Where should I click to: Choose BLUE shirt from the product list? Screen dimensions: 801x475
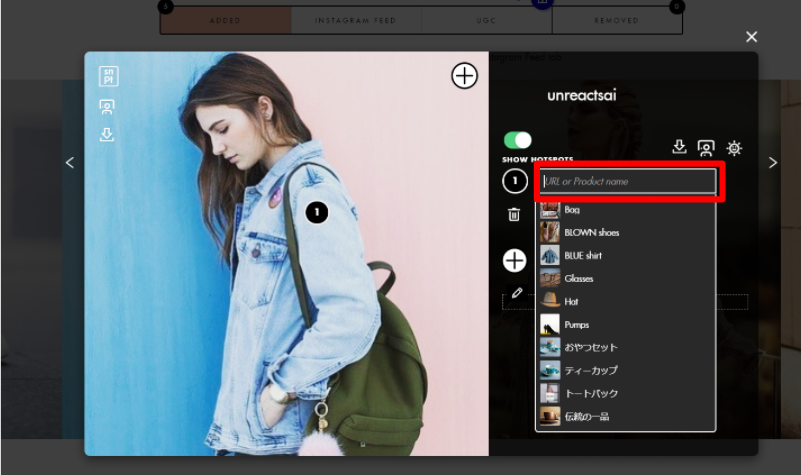[625, 255]
